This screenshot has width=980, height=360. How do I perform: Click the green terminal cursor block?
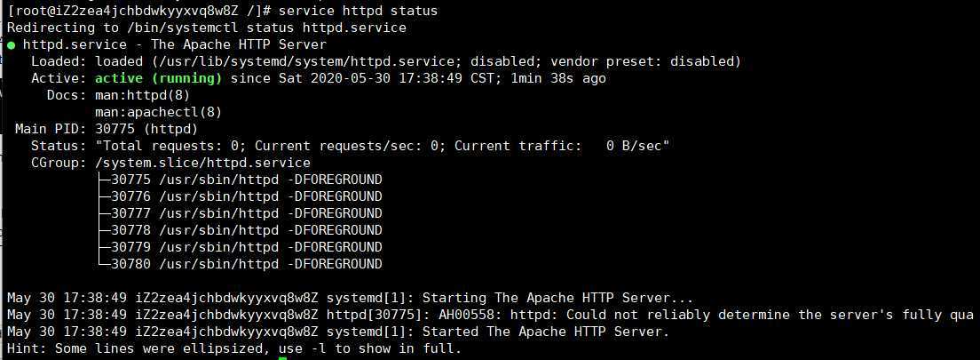[x=282, y=358]
